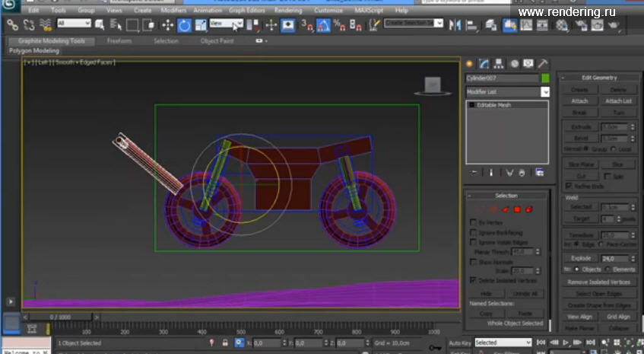Uncheck Delete Isolated Vertices checkbox
Image resolution: width=644 pixels, height=354 pixels.
click(x=473, y=280)
